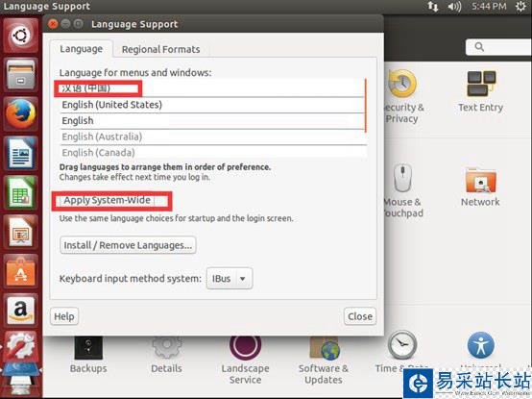Click the network indicator in top panel

(432, 7)
